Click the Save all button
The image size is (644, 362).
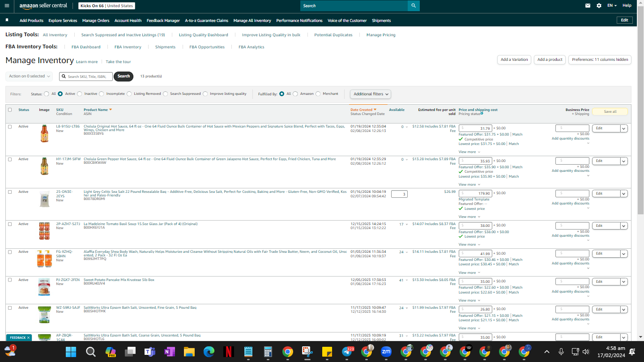pyautogui.click(x=610, y=112)
